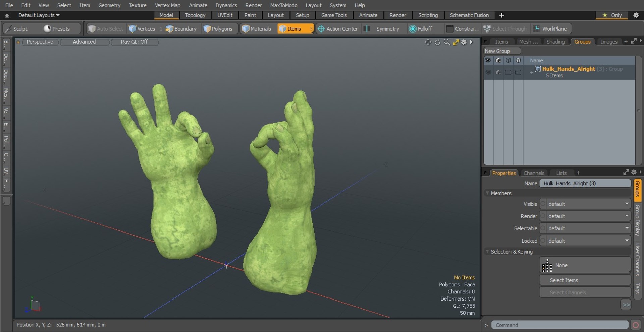Toggle the Constraints option

click(463, 29)
